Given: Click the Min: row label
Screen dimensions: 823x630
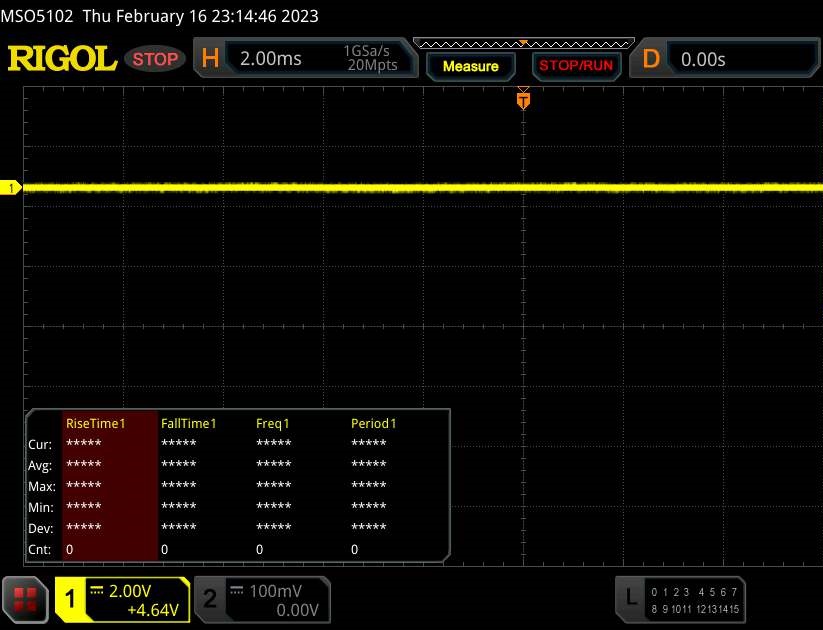Looking at the screenshot, I should click(40, 508).
